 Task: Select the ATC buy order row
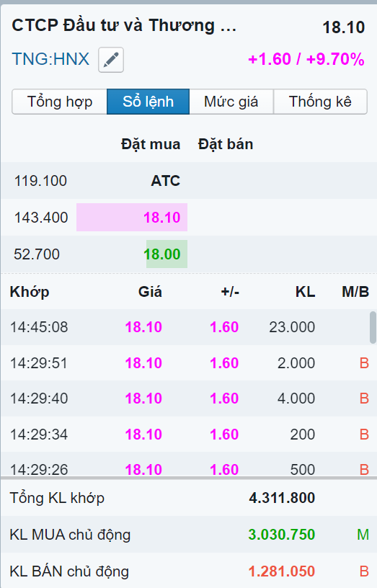coord(188,181)
